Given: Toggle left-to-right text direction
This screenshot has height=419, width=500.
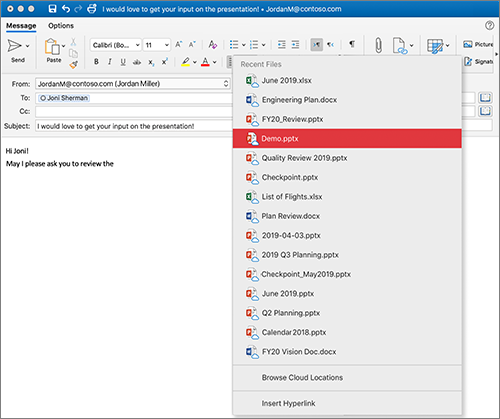Looking at the screenshot, I should pyautogui.click(x=317, y=45).
